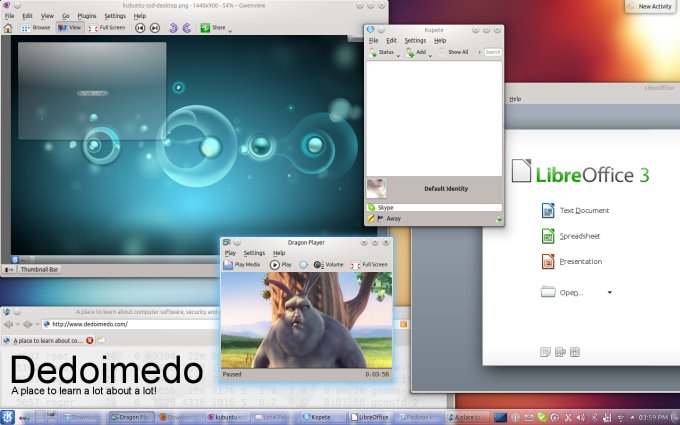
Task: Open Kopete Settings menu
Action: coord(415,40)
